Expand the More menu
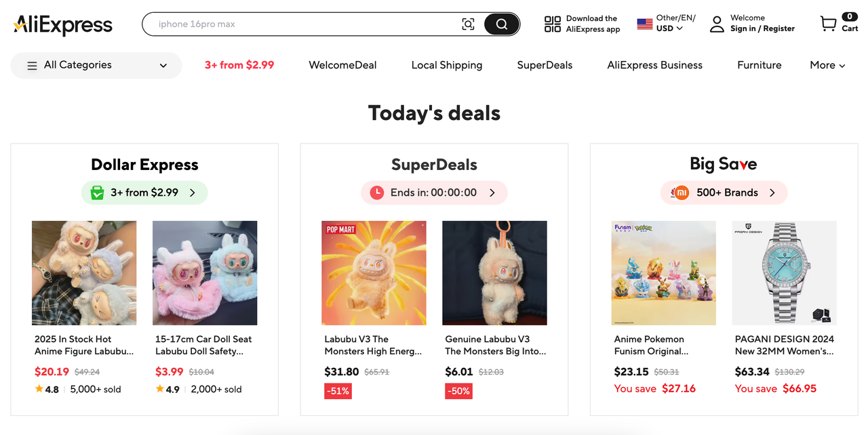 pos(827,66)
